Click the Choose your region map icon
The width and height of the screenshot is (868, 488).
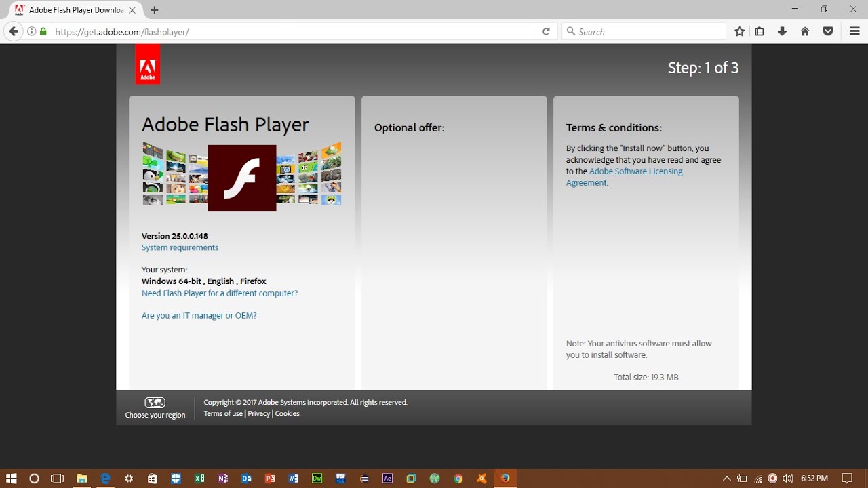155,402
